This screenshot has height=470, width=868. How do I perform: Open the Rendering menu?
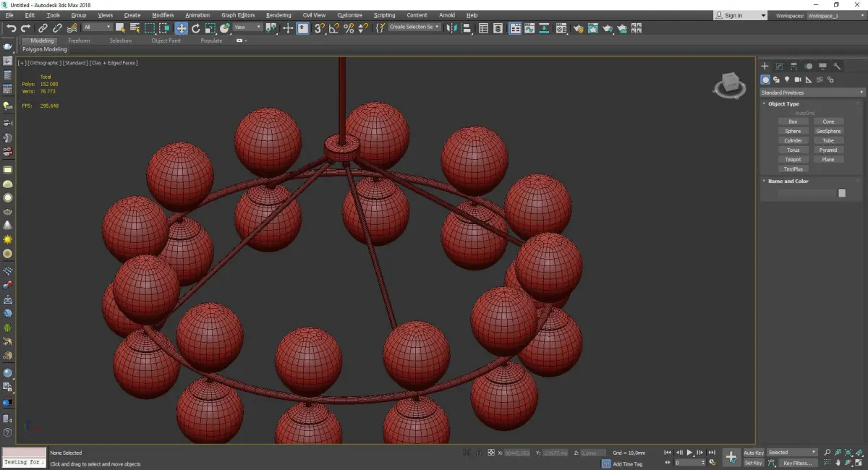(x=278, y=15)
